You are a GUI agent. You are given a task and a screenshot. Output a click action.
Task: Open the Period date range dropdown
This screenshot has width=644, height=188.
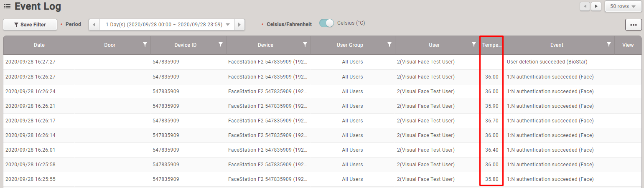[x=167, y=25]
